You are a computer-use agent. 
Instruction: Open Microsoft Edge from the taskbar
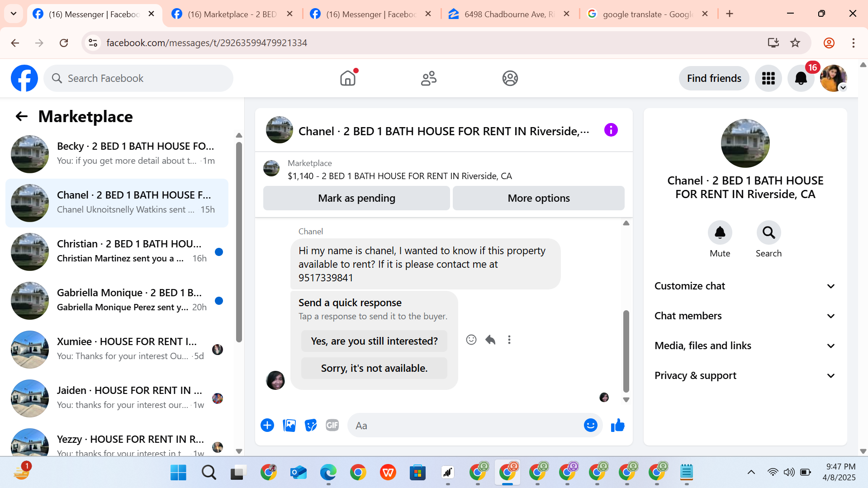point(328,472)
